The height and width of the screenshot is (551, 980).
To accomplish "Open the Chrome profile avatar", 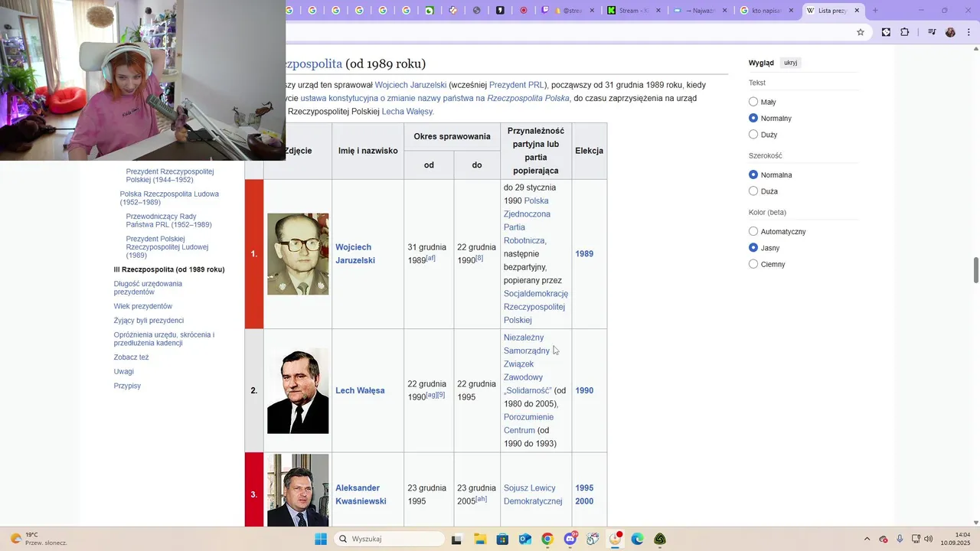I will 950,32.
